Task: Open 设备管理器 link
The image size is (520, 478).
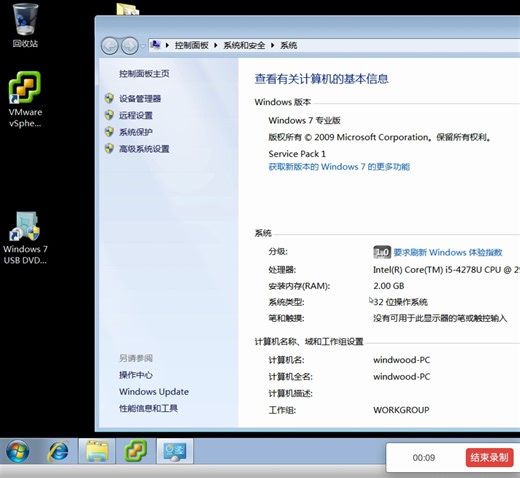Action: pyautogui.click(x=140, y=99)
